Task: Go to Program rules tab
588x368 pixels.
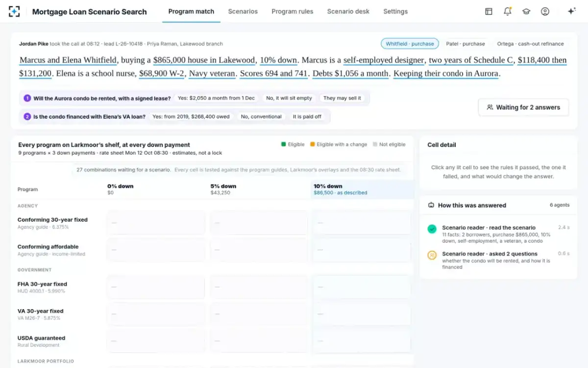Action: click(x=292, y=11)
